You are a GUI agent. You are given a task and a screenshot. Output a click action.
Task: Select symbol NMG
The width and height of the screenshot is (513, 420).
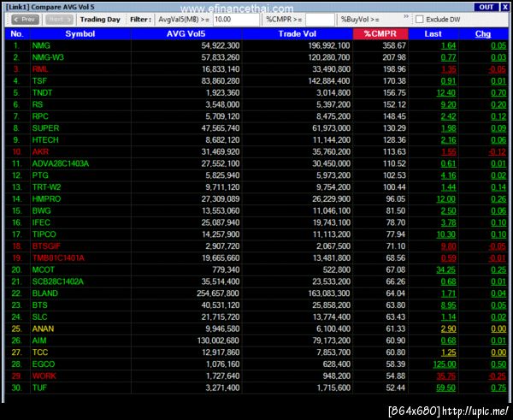pyautogui.click(x=41, y=46)
